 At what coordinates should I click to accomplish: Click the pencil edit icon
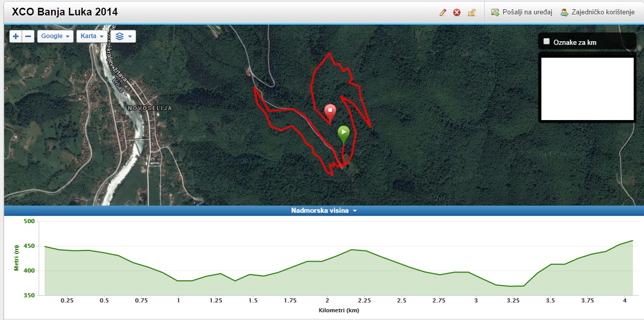[442, 12]
